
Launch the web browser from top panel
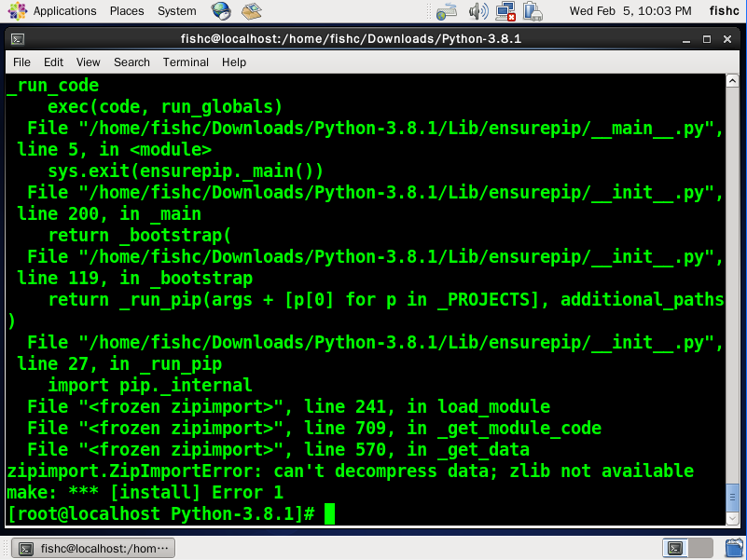(x=221, y=11)
